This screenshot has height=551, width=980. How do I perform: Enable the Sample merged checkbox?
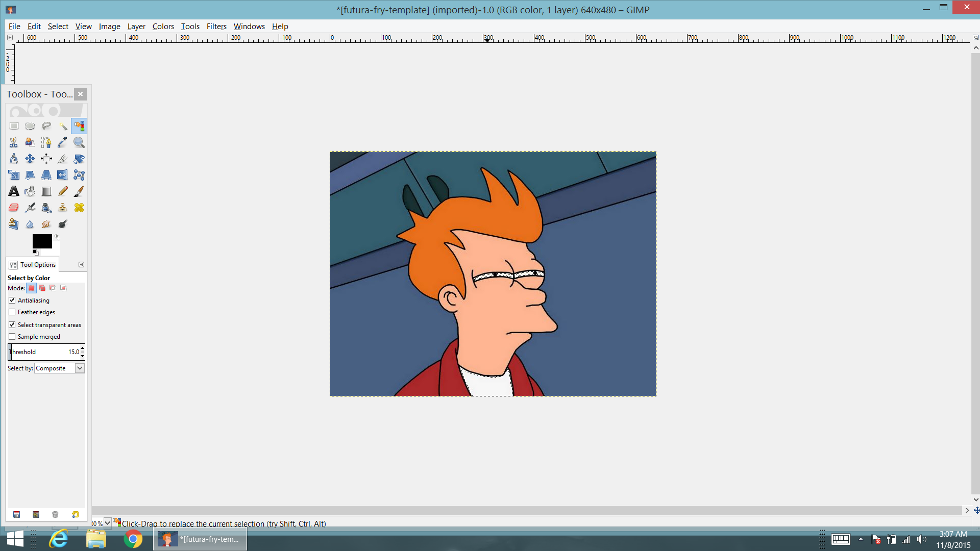coord(12,337)
